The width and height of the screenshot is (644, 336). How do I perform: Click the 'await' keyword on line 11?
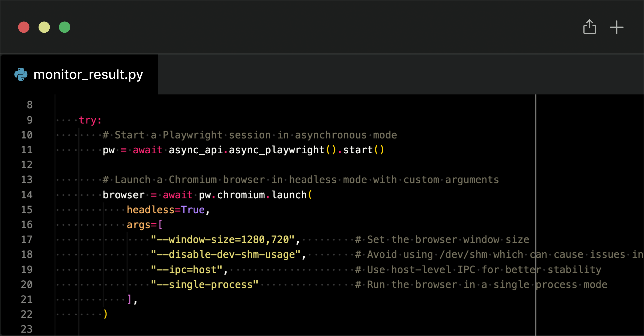[147, 150]
